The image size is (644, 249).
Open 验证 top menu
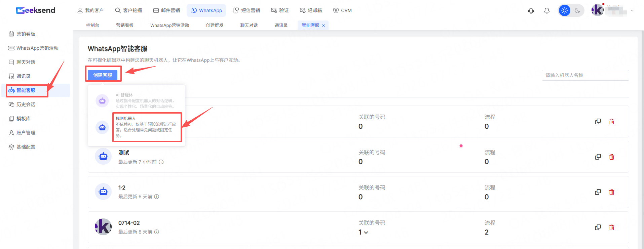click(280, 10)
